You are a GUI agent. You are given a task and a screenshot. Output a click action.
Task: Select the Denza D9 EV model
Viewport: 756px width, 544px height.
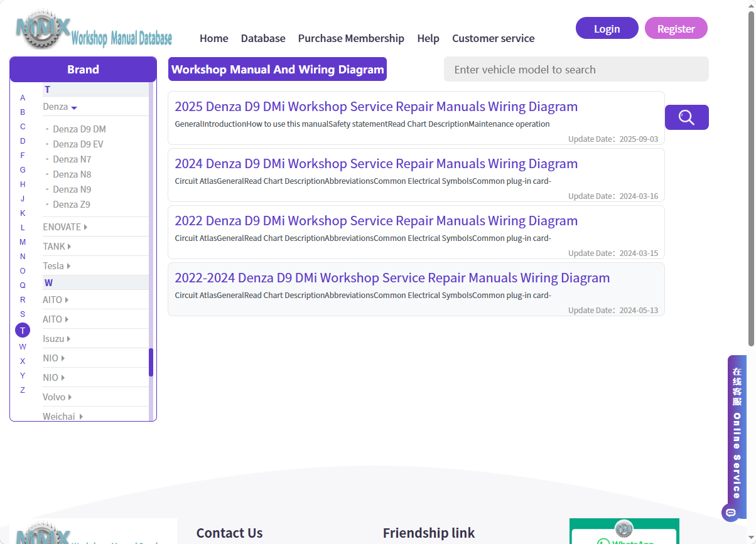pyautogui.click(x=78, y=144)
